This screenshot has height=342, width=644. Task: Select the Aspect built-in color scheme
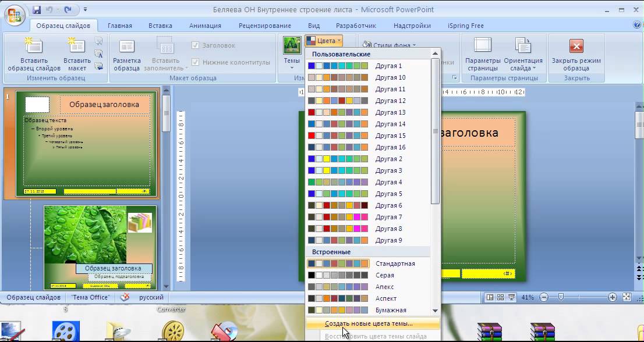click(385, 298)
